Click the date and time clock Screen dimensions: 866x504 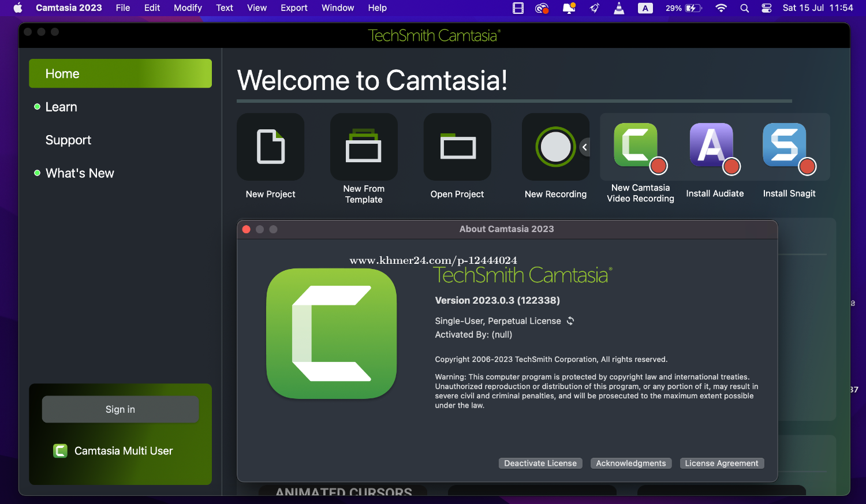818,8
